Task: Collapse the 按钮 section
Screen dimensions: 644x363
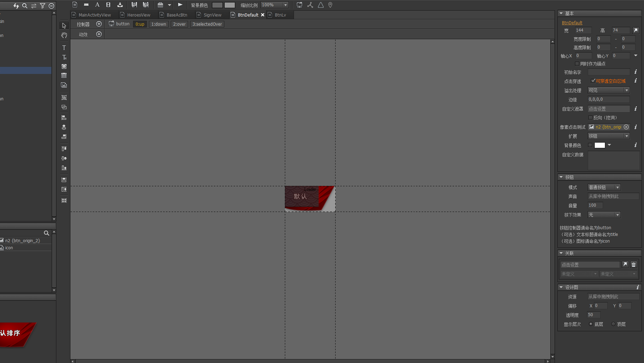Action: click(x=561, y=177)
